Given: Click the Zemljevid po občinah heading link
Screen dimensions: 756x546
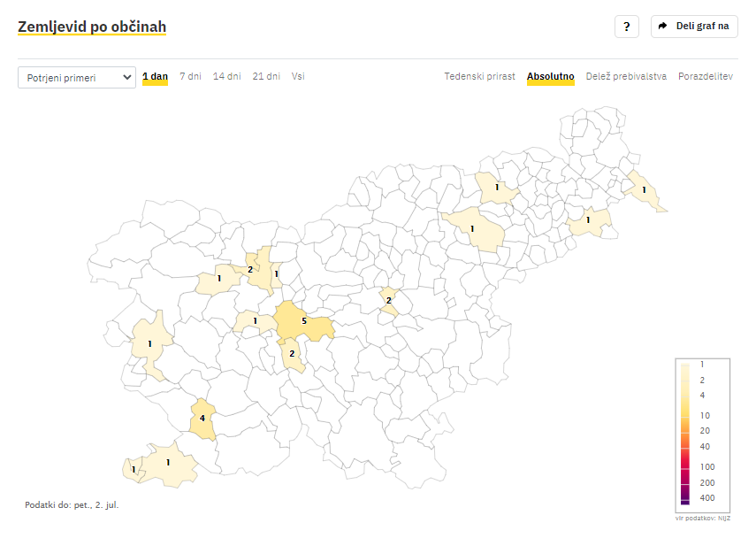Looking at the screenshot, I should click(x=92, y=27).
